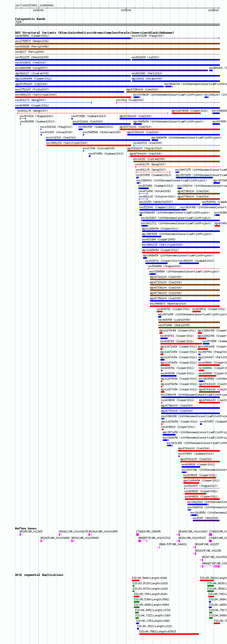Select variant dgv842n27 (Itsara2009)
Viewport: 227px width, 644px height.
[x=32, y=73]
